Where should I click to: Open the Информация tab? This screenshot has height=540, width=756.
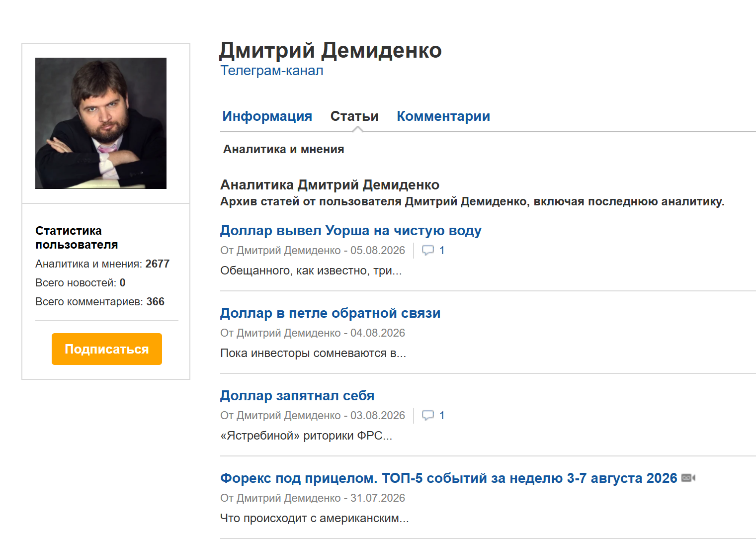[267, 116]
